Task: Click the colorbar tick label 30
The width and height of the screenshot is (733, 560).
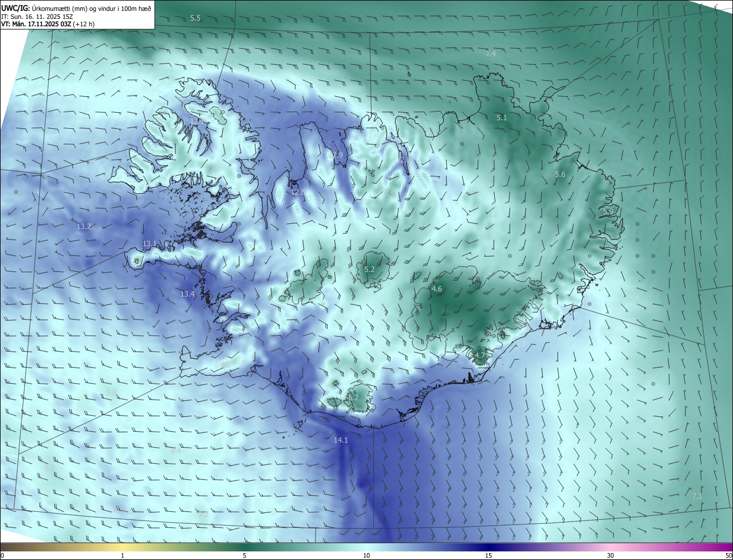Action: click(610, 555)
